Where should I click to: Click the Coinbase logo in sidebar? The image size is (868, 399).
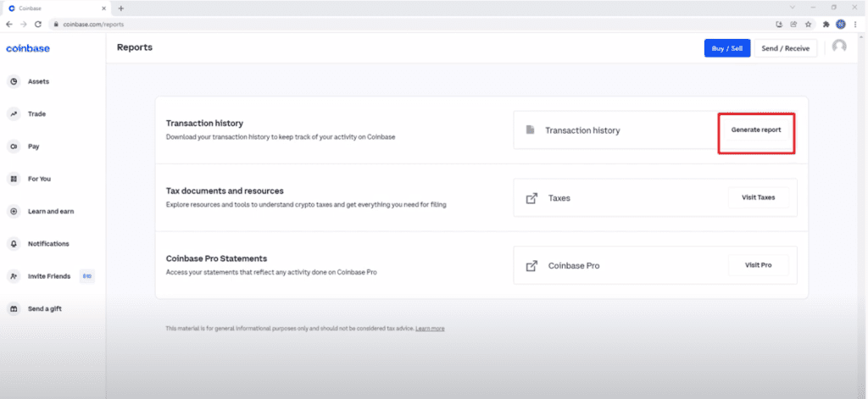click(x=28, y=48)
